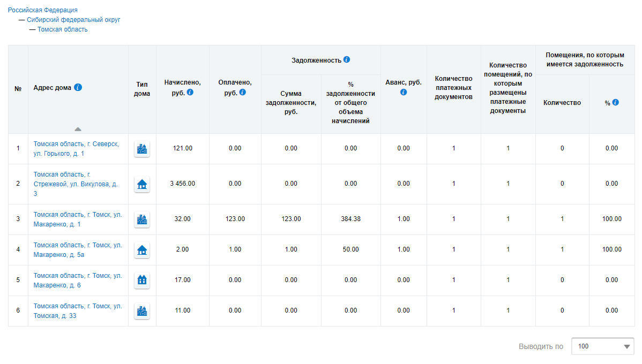Click house type icon for Викулова, д. 3
The width and height of the screenshot is (642, 364).
pos(142,184)
